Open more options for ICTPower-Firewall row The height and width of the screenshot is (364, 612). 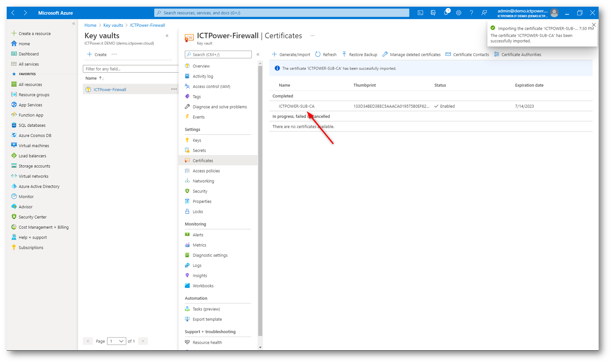click(174, 89)
